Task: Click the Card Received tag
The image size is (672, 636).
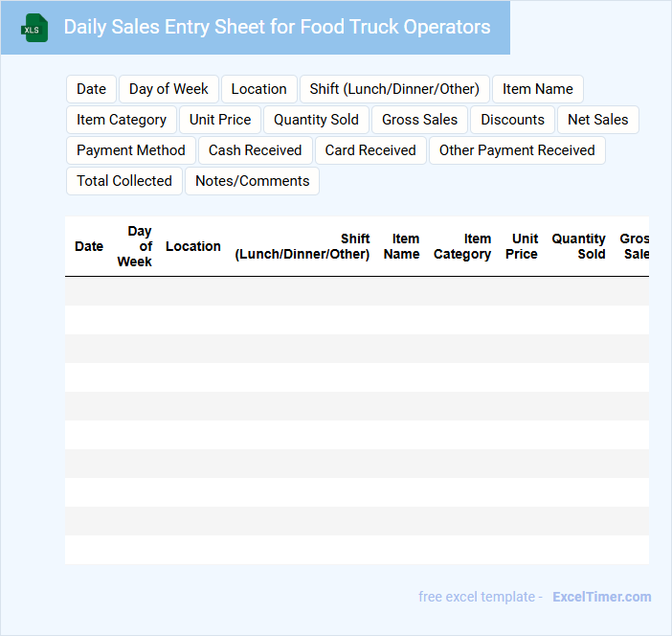Action: 370,150
